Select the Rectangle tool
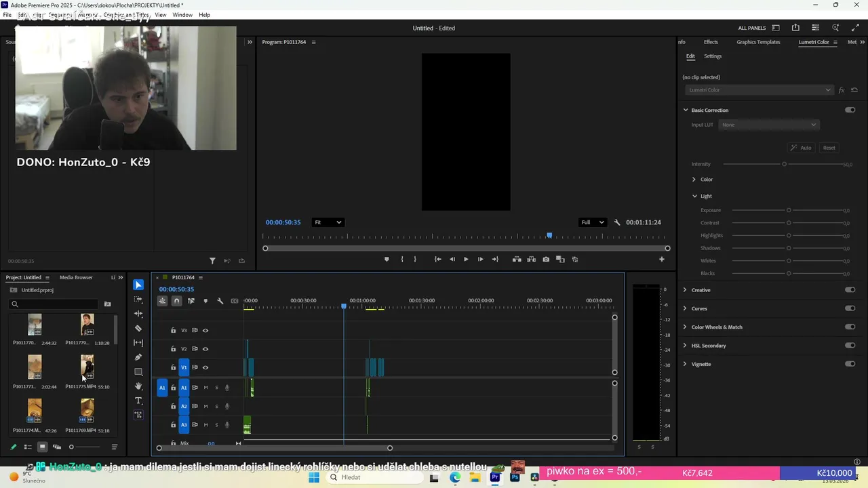Image resolution: width=868 pixels, height=488 pixels. (138, 371)
